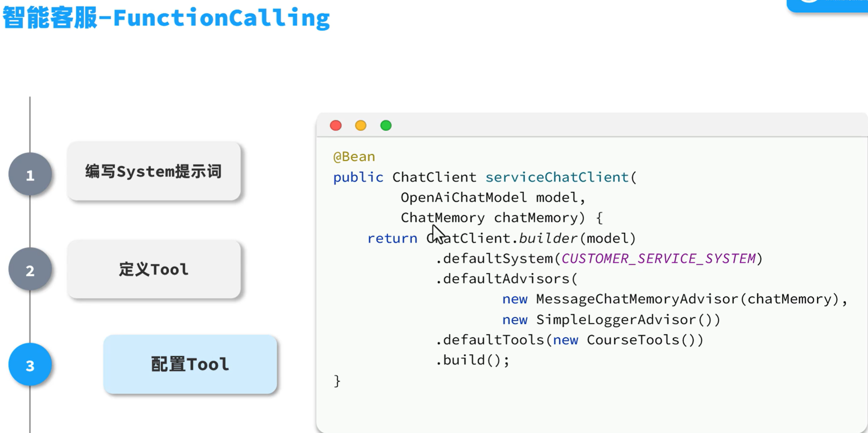The width and height of the screenshot is (868, 433).
Task: Select the highlighted 配置Tool step box
Action: [x=190, y=364]
